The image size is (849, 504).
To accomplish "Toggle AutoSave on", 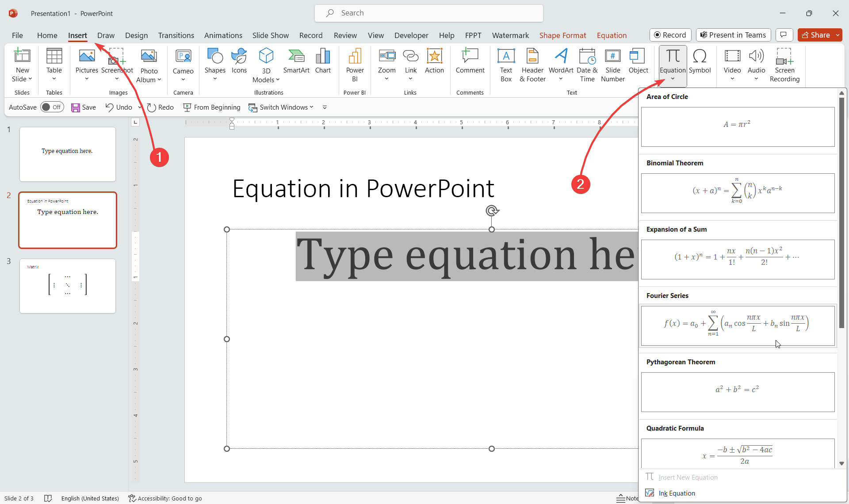I will coord(52,107).
